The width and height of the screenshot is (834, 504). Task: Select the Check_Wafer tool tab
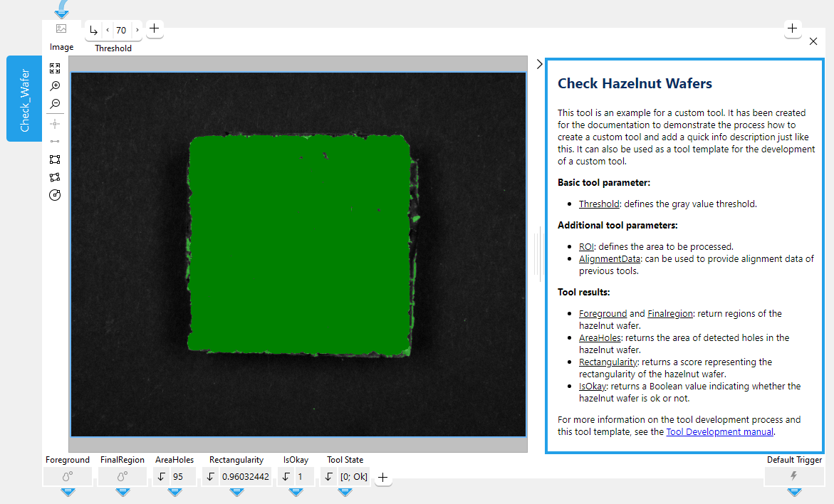pos(24,99)
